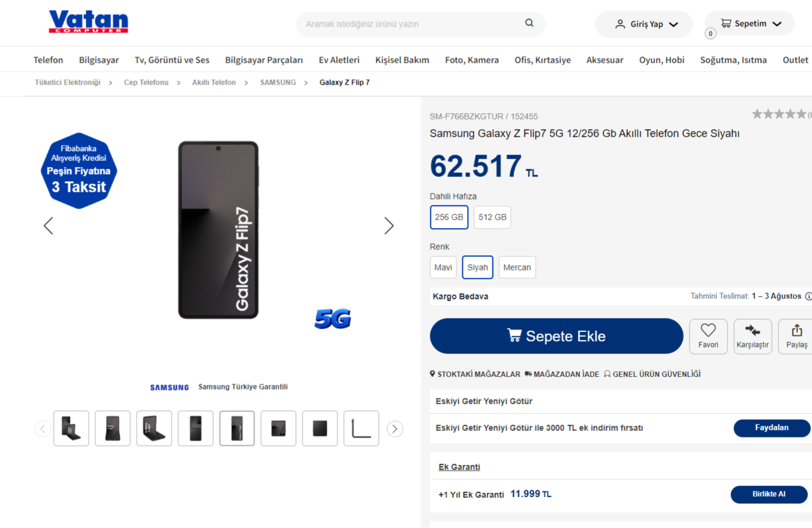This screenshot has width=812, height=528.
Task: Select the seventh product thumbnail
Action: point(320,429)
